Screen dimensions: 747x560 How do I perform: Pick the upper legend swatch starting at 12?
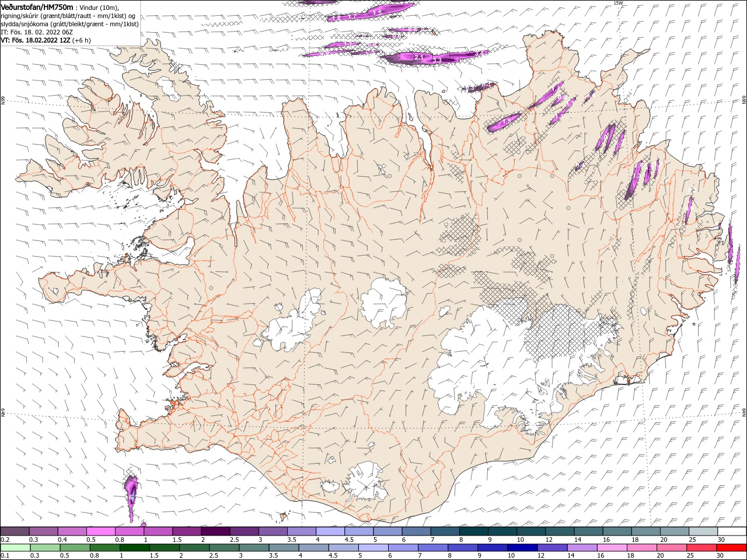pyautogui.click(x=558, y=531)
